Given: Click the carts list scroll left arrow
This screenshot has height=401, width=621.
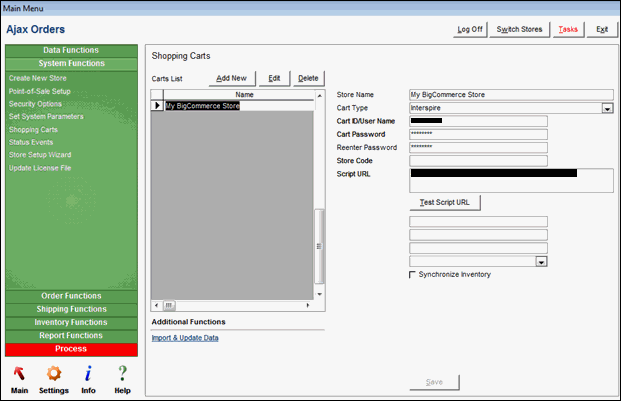Looking at the screenshot, I should 156,305.
